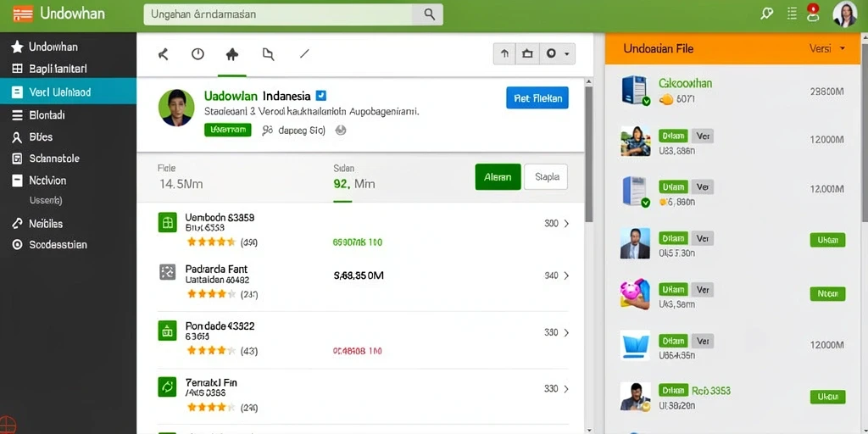The width and height of the screenshot is (868, 434).
Task: Click the Stapla button
Action: (x=546, y=177)
